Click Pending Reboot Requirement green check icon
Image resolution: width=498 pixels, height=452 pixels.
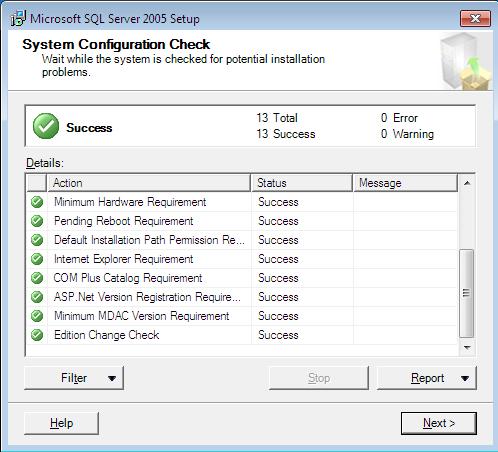pyautogui.click(x=37, y=221)
